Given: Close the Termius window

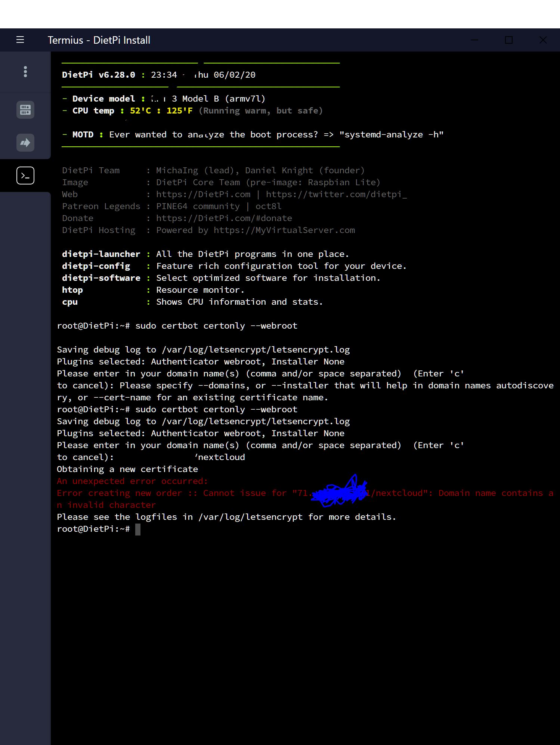Looking at the screenshot, I should coord(543,40).
